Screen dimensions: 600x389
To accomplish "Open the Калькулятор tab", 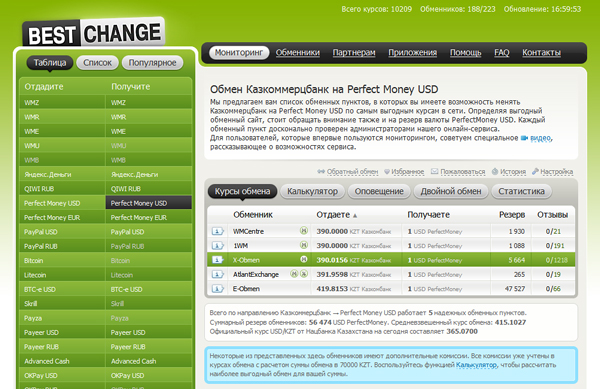I will (x=313, y=191).
